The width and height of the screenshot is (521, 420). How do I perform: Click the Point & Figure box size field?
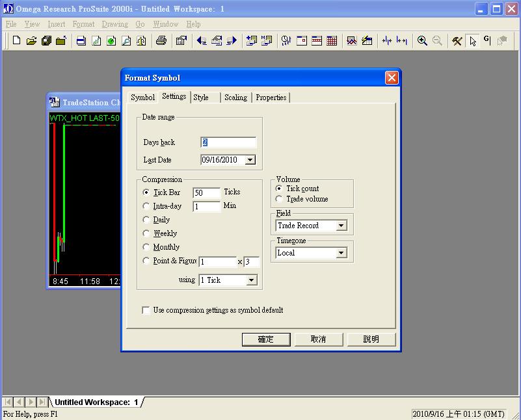coord(218,261)
